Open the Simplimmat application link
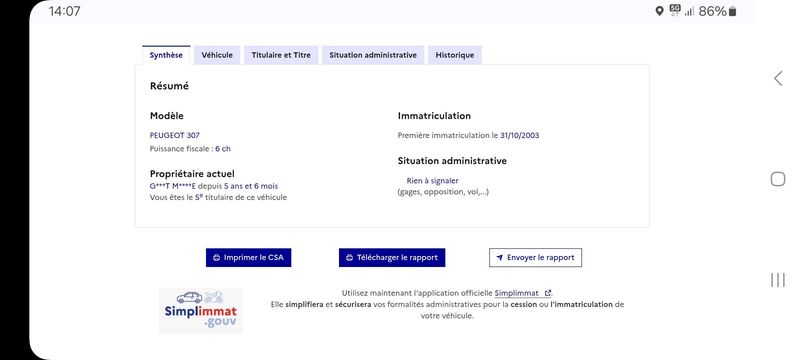 point(523,293)
